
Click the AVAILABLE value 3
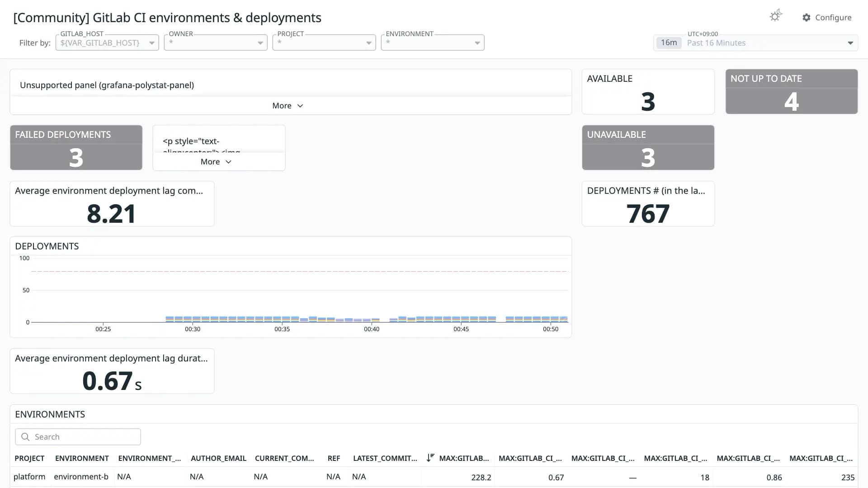point(648,101)
